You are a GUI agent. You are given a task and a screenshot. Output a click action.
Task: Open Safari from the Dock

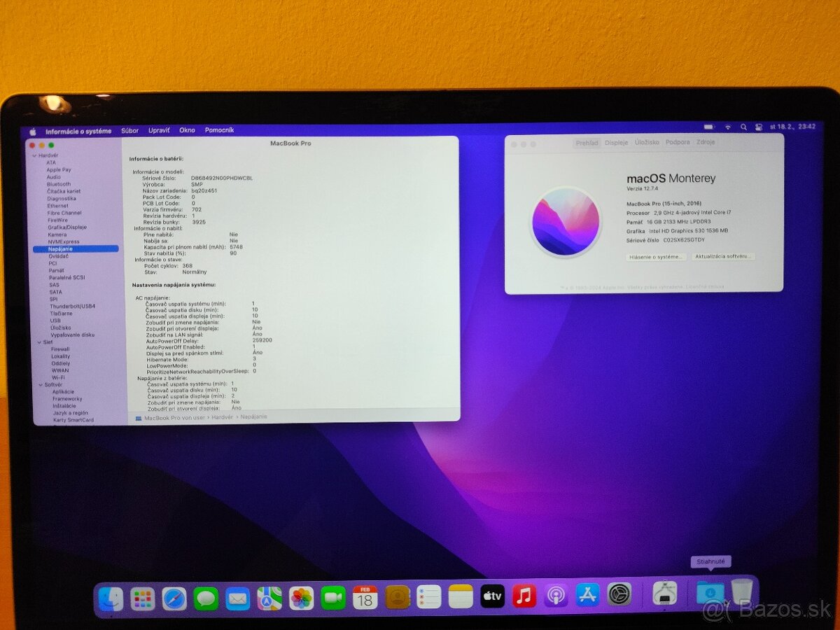[173, 598]
